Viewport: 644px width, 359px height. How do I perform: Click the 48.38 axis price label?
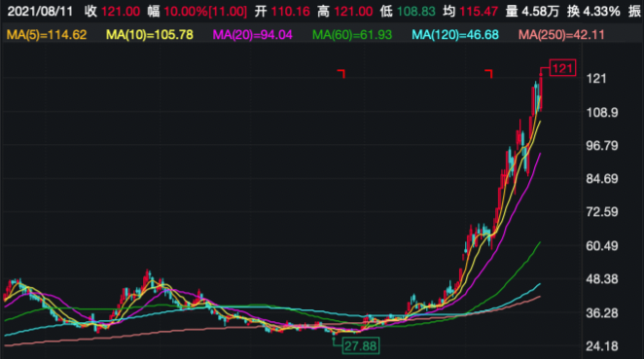coord(602,279)
